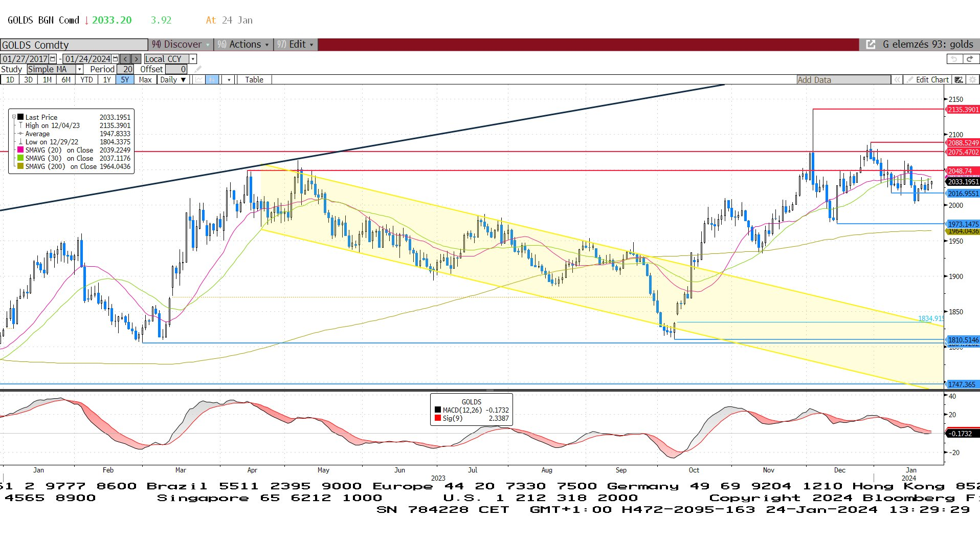Screen dimensions: 980x538
Task: Select the YTD range tab
Action: point(86,80)
